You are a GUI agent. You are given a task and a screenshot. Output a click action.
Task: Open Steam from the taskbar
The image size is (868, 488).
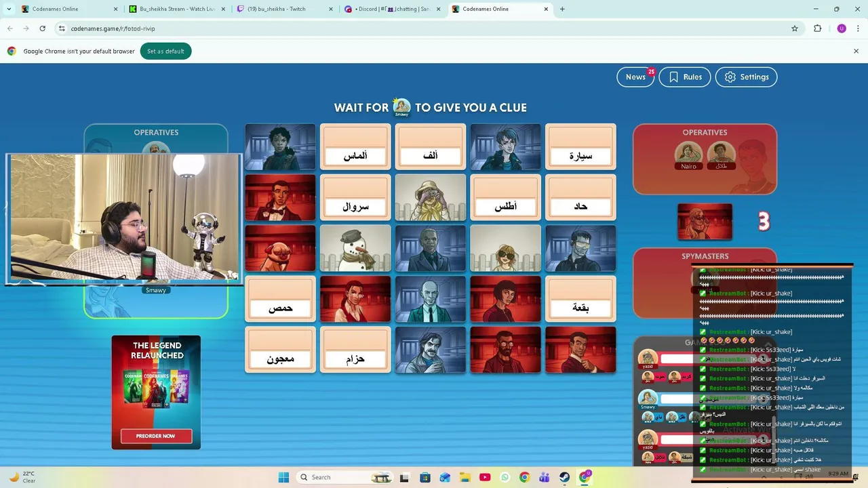click(564, 477)
